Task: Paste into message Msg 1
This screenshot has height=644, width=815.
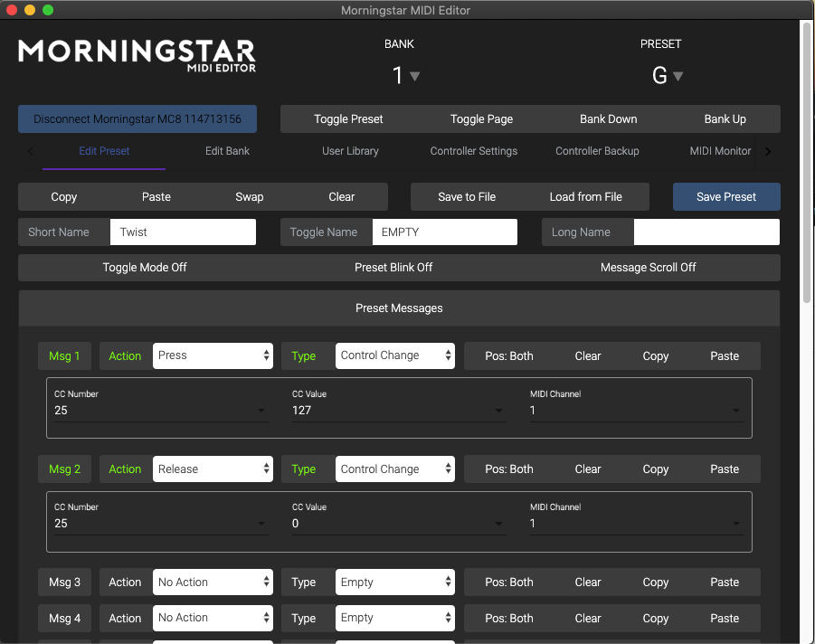Action: [x=725, y=356]
